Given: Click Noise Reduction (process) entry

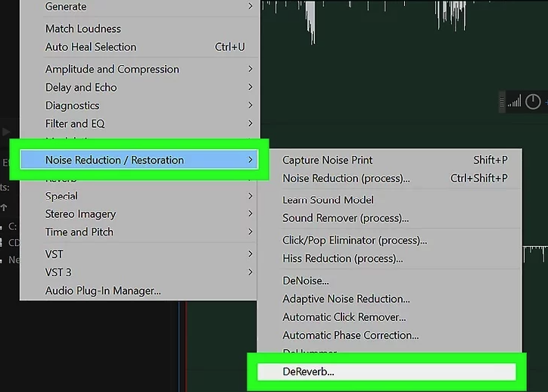Looking at the screenshot, I should coord(346,178).
